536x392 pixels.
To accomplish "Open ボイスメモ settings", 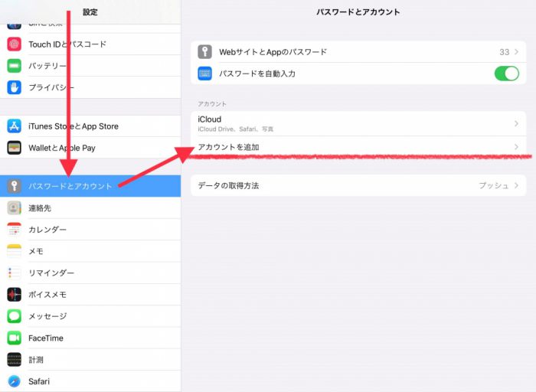I will click(90, 295).
